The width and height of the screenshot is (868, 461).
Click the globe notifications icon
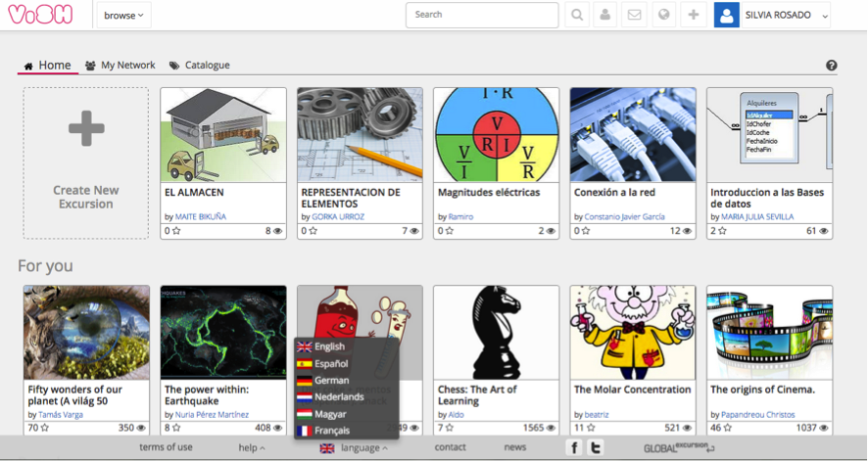coord(664,15)
